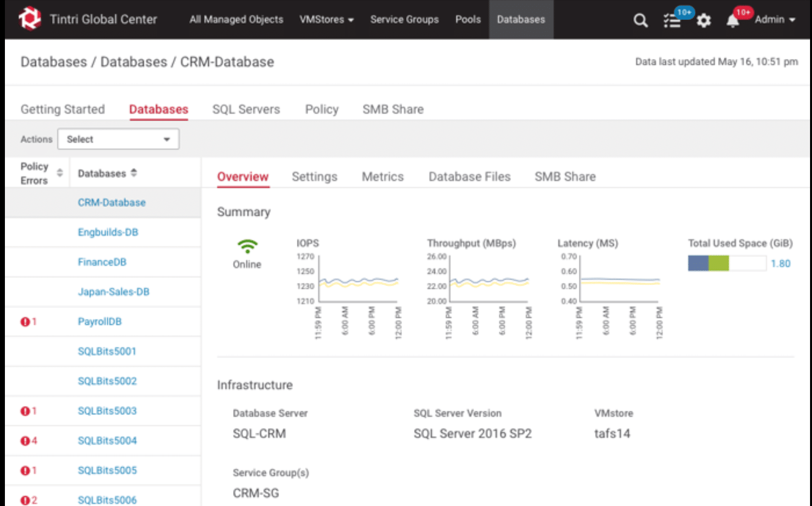
Task: Click the SQL-CRM database server value
Action: click(x=259, y=434)
